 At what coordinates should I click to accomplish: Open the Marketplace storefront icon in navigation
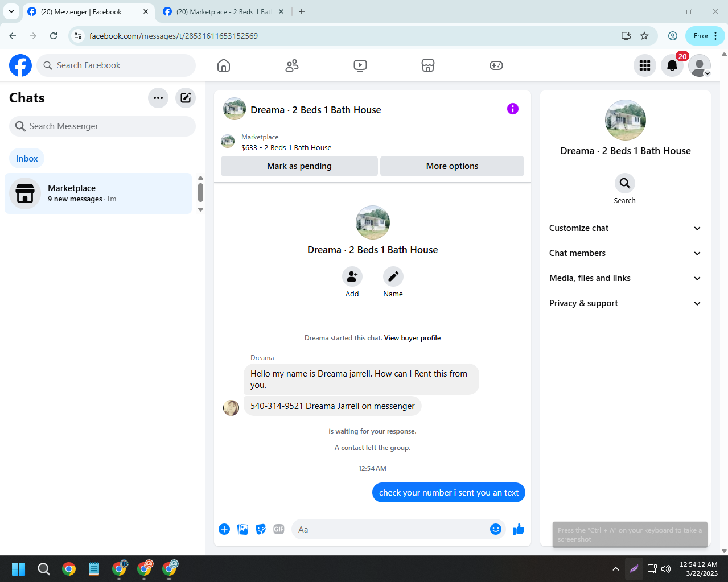click(428, 65)
